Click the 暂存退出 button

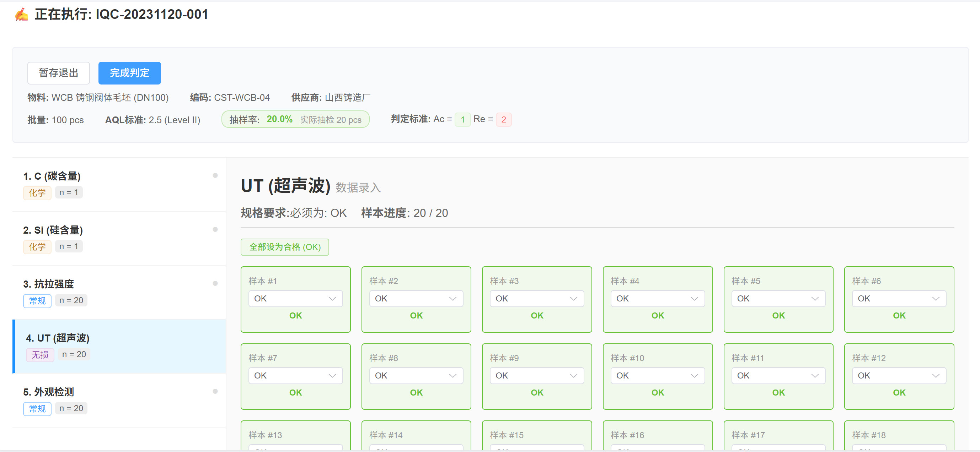click(58, 72)
